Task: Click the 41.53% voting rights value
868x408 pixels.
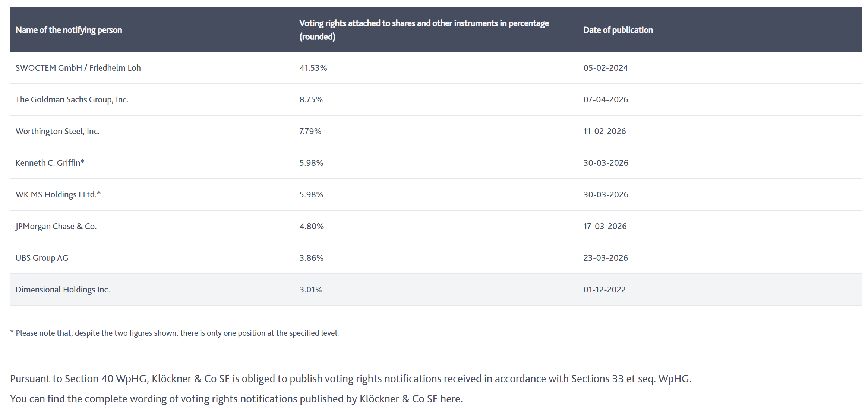Action: 313,68
